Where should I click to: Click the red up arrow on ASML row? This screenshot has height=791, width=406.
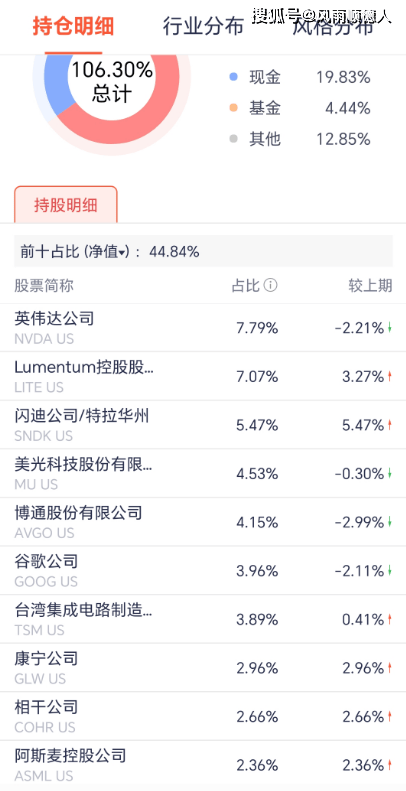[390, 765]
